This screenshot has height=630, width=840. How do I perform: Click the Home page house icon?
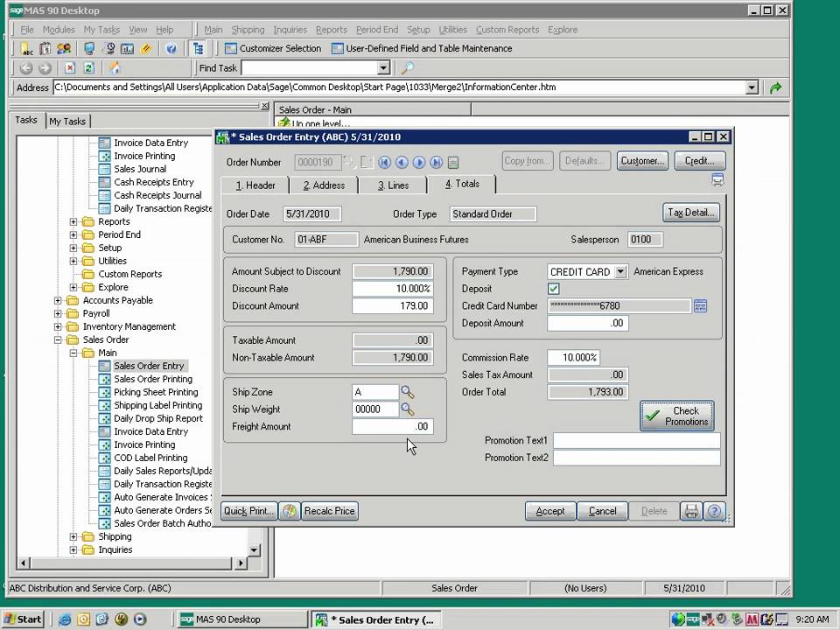(x=115, y=68)
